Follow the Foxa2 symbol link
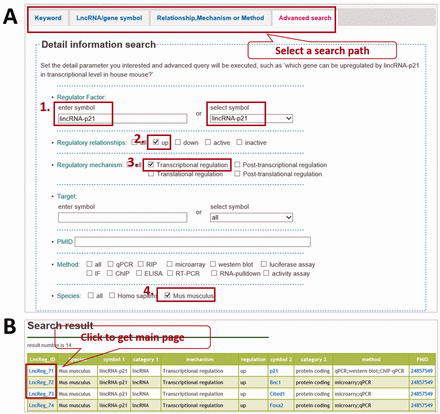 [276, 405]
